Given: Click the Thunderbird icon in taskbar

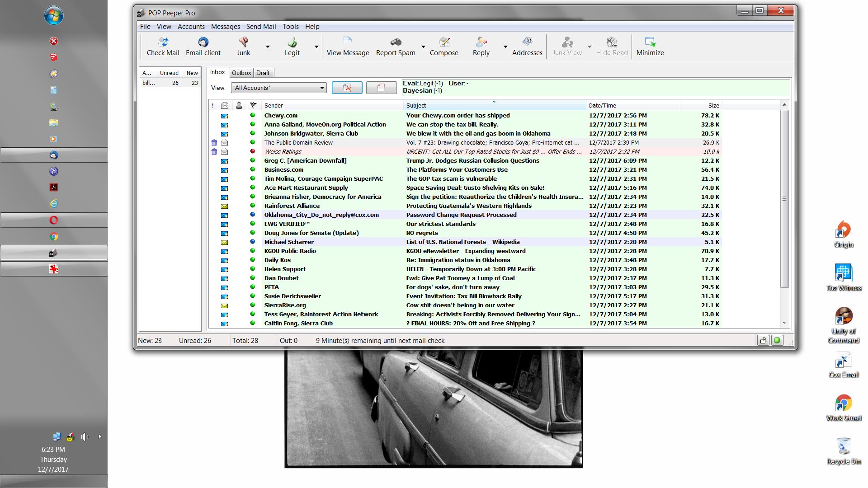Looking at the screenshot, I should click(x=54, y=155).
